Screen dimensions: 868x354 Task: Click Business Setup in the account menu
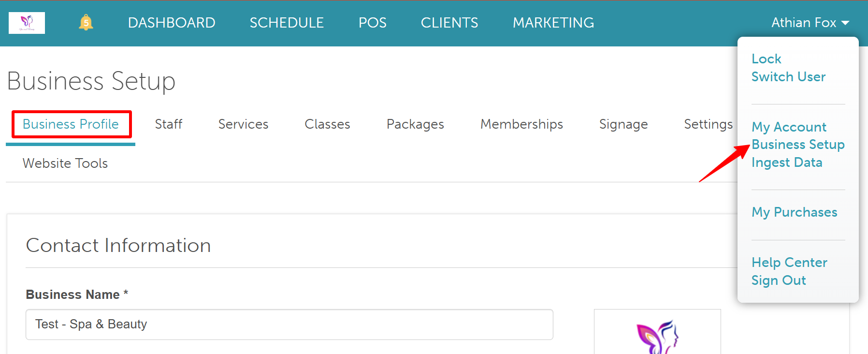pos(798,145)
